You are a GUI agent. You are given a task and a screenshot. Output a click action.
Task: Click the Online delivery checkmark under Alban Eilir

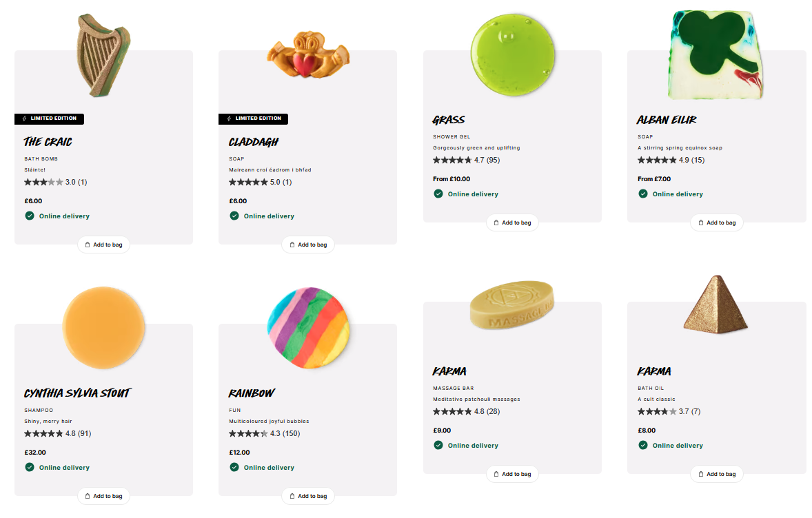[x=642, y=194]
